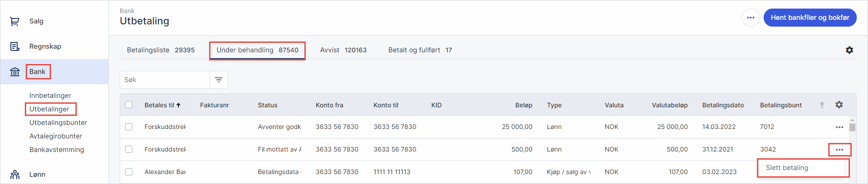
Task: Open Regnskap via its ledger icon
Action: coord(15,46)
